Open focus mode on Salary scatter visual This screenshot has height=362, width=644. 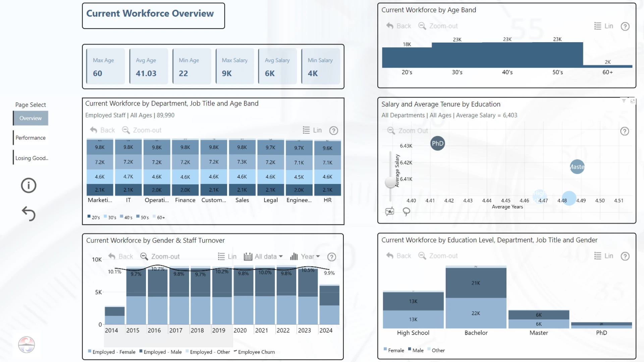[633, 101]
